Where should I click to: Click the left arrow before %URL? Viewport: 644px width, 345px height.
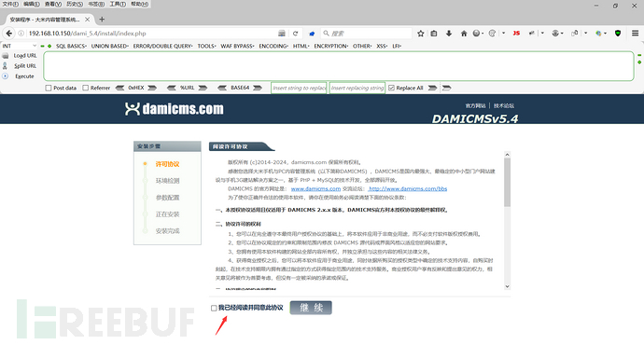click(x=172, y=88)
